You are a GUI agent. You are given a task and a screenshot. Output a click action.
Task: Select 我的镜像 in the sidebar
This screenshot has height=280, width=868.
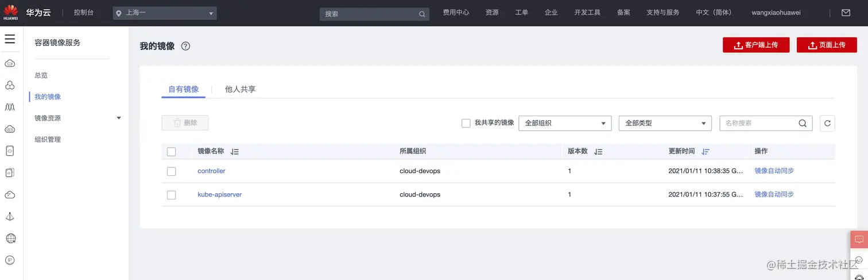(48, 97)
